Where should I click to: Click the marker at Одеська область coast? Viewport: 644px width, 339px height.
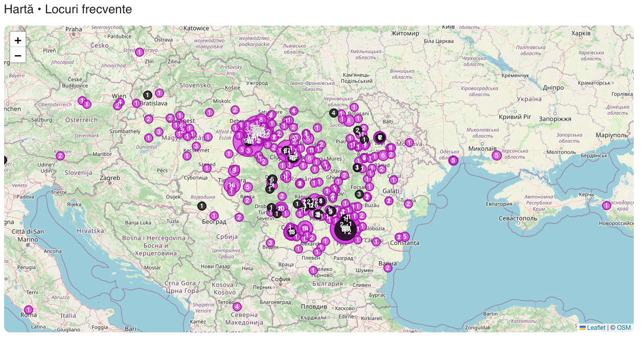[453, 161]
